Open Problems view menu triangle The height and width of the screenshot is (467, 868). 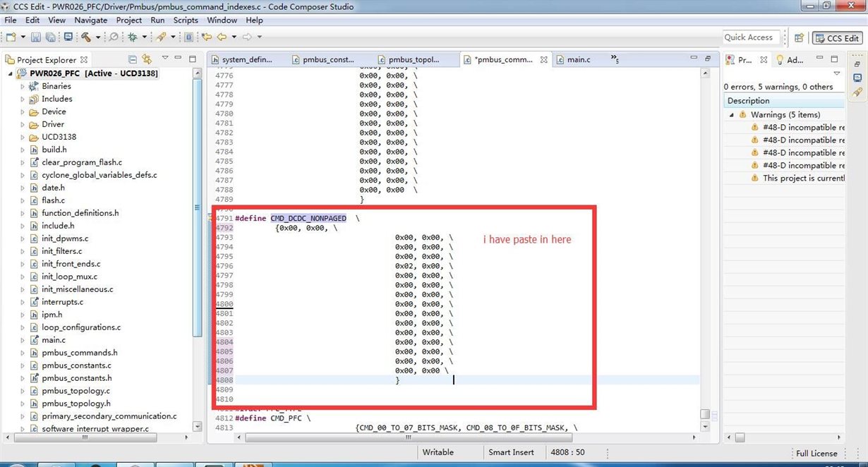pyautogui.click(x=837, y=73)
